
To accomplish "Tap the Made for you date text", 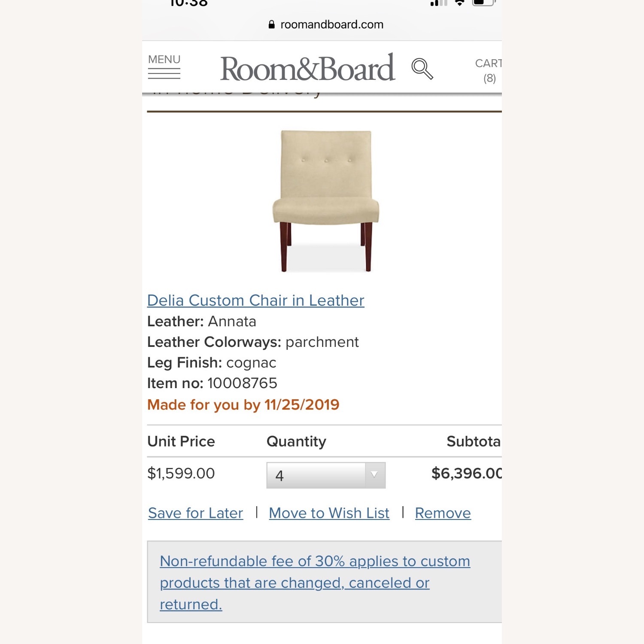I will [x=243, y=404].
